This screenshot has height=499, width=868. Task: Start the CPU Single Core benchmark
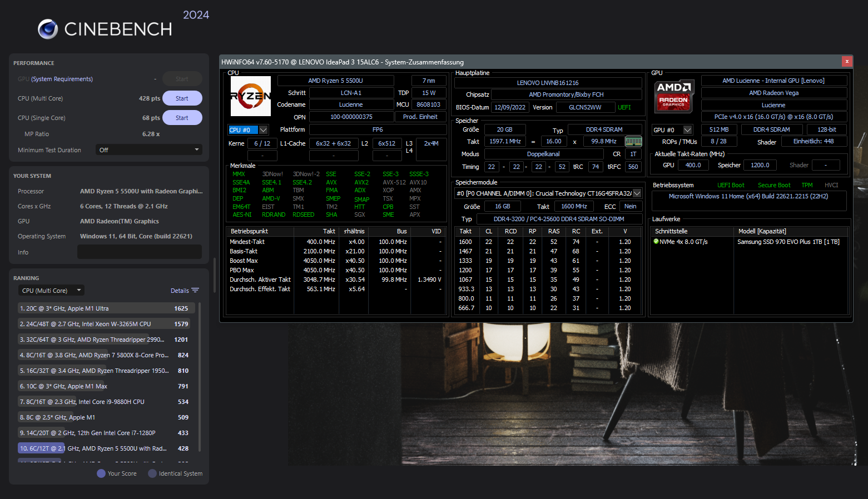[182, 117]
